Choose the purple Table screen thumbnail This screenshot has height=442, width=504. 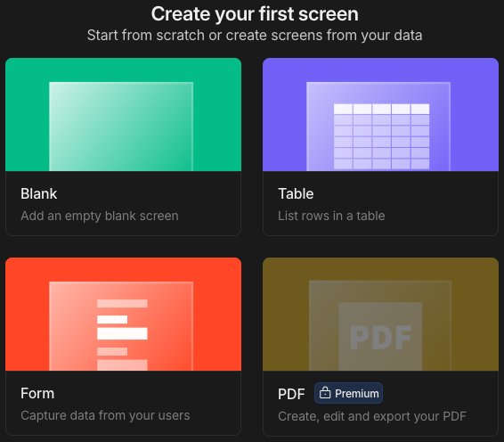(x=380, y=115)
